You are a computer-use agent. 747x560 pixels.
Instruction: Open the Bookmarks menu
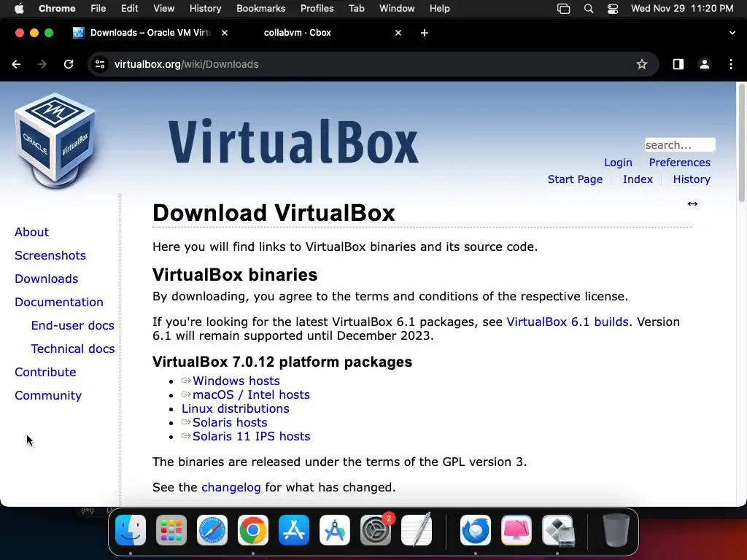260,9
